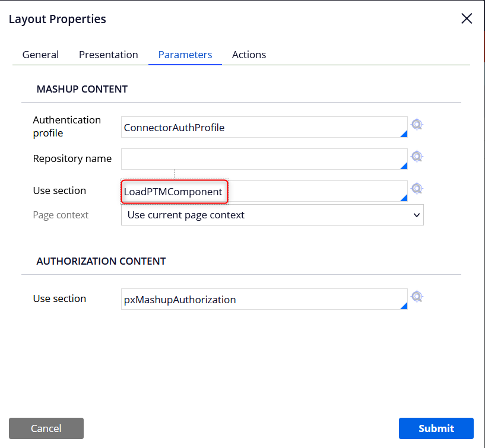The width and height of the screenshot is (485, 448).
Task: Open the Page context dropdown
Action: pos(272,215)
